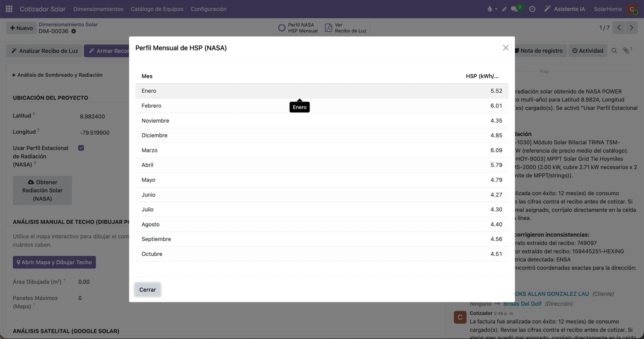Go to the next record arrow
644x339 pixels.
click(x=631, y=28)
